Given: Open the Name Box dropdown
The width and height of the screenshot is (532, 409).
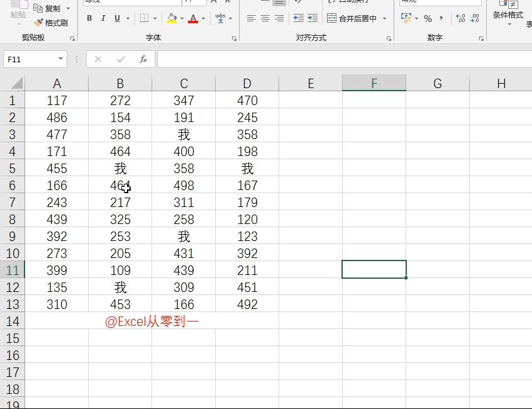Looking at the screenshot, I should pyautogui.click(x=60, y=59).
